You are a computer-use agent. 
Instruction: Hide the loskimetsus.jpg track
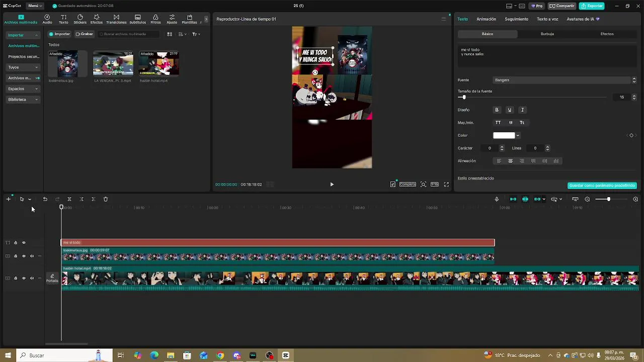click(24, 256)
